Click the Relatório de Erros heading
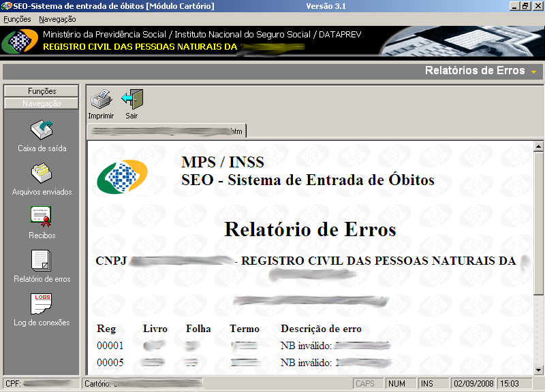The width and height of the screenshot is (545, 392). click(x=310, y=229)
